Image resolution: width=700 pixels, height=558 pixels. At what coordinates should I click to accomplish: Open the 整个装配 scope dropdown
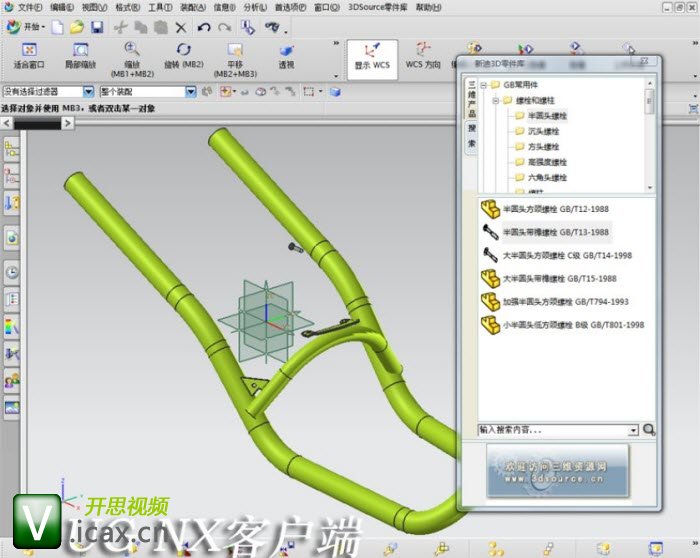coord(191,92)
